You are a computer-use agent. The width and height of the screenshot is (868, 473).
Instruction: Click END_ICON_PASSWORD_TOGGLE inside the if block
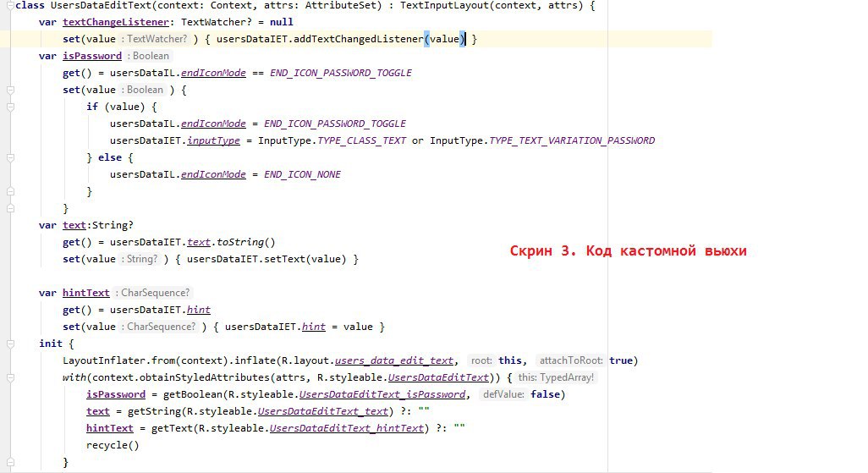(x=334, y=124)
